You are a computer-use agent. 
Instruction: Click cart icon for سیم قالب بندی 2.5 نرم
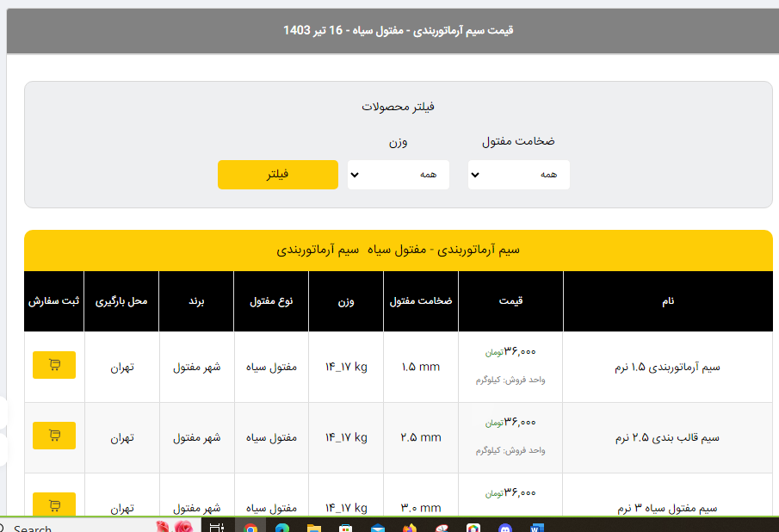pyautogui.click(x=54, y=436)
